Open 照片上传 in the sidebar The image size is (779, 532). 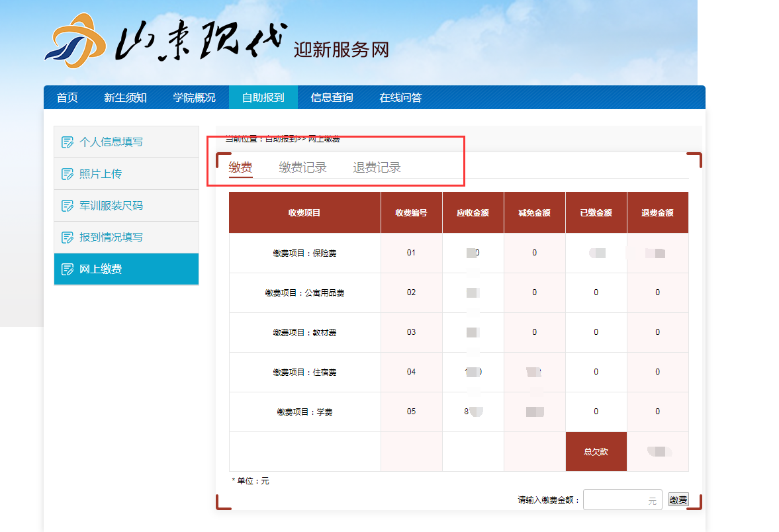(x=101, y=174)
